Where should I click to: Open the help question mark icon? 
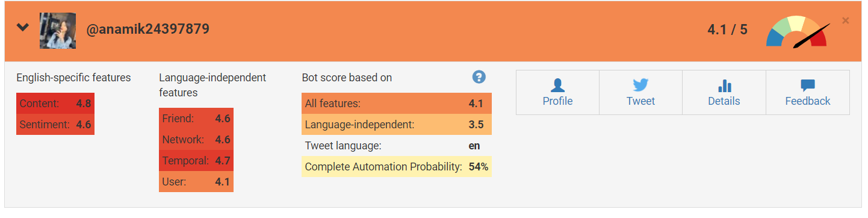[x=479, y=76]
